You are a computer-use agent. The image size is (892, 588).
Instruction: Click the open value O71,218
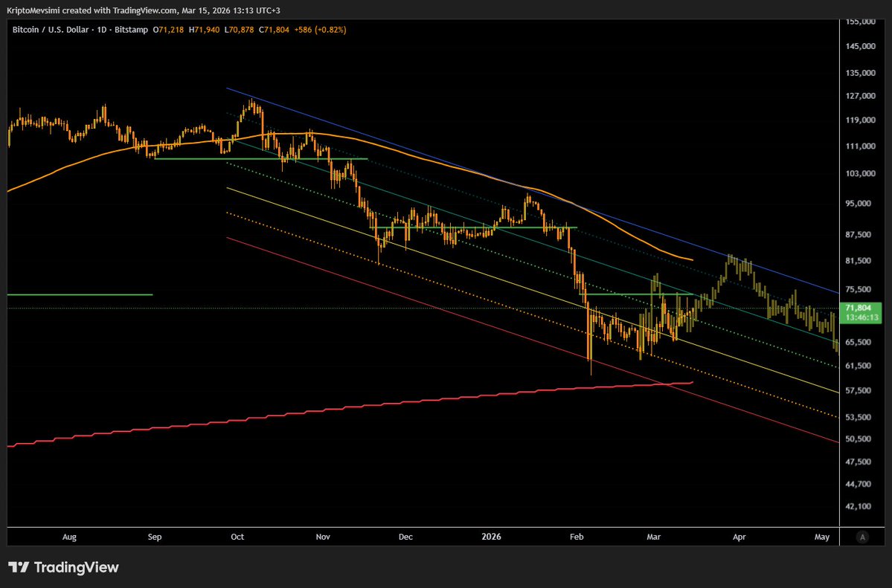pyautogui.click(x=168, y=30)
